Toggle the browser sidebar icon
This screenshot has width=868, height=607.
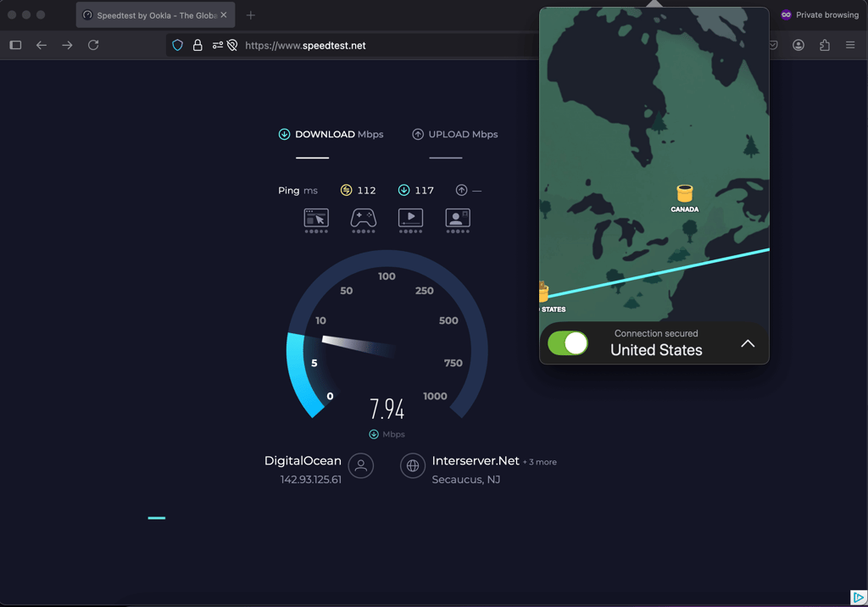coord(15,45)
